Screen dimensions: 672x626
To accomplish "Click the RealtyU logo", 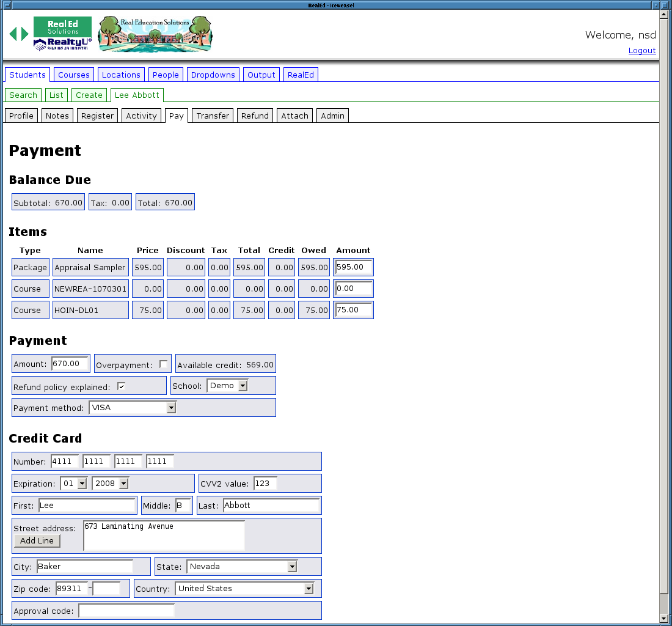I will click(x=62, y=44).
